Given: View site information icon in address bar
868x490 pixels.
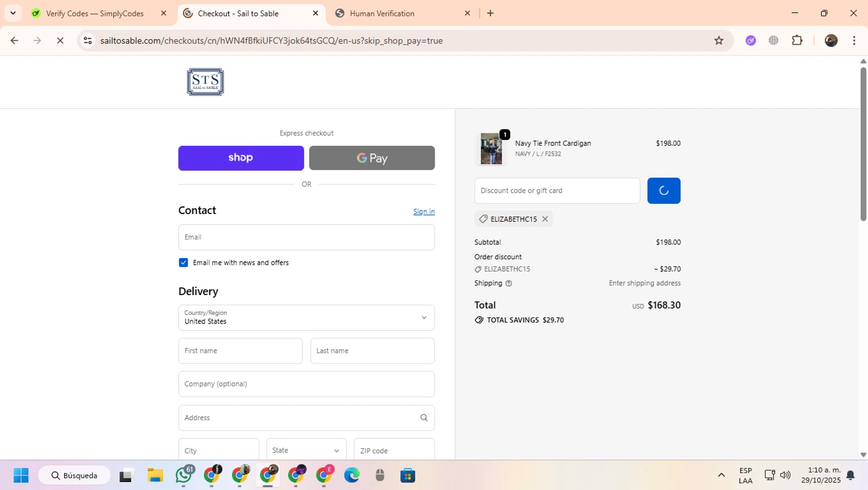Looking at the screenshot, I should [87, 40].
